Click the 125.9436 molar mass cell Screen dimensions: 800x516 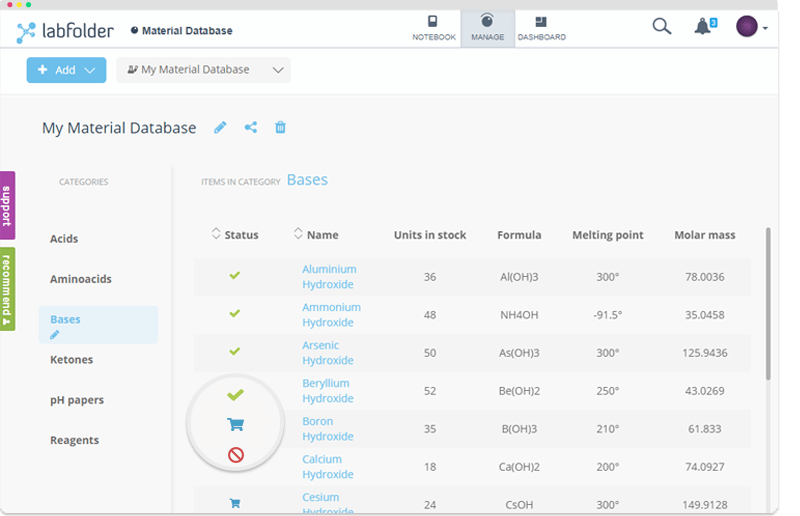[705, 353]
